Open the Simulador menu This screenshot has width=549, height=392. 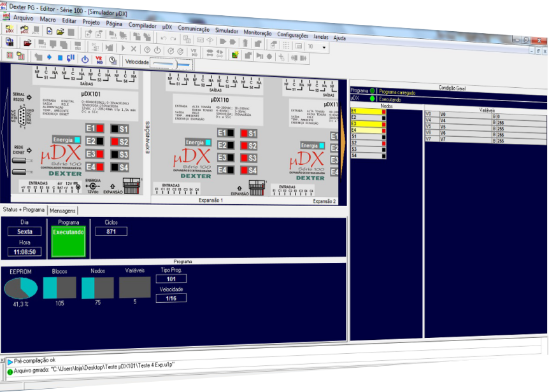point(227,31)
